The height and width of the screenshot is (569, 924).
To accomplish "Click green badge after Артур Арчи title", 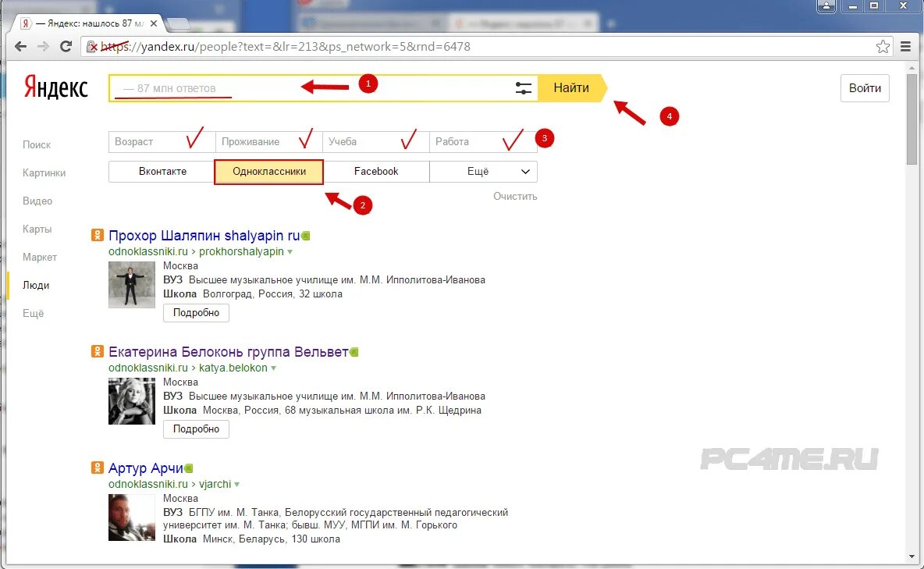I will [189, 468].
